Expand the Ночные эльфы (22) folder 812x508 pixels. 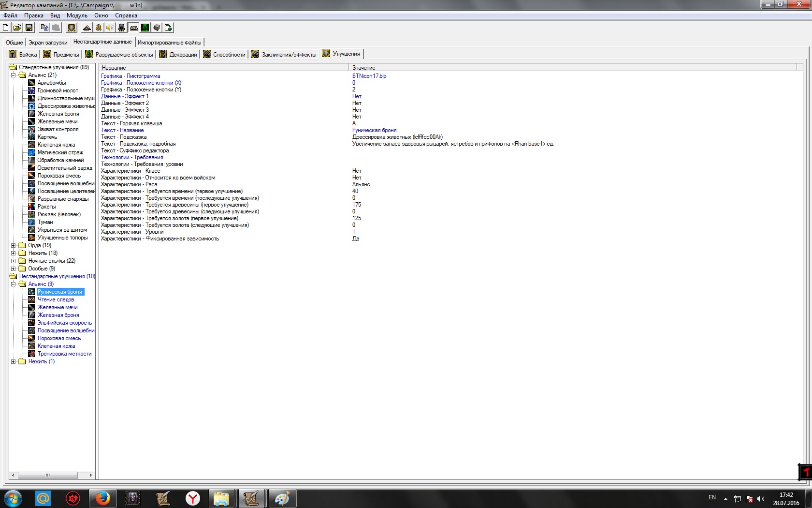[14, 261]
